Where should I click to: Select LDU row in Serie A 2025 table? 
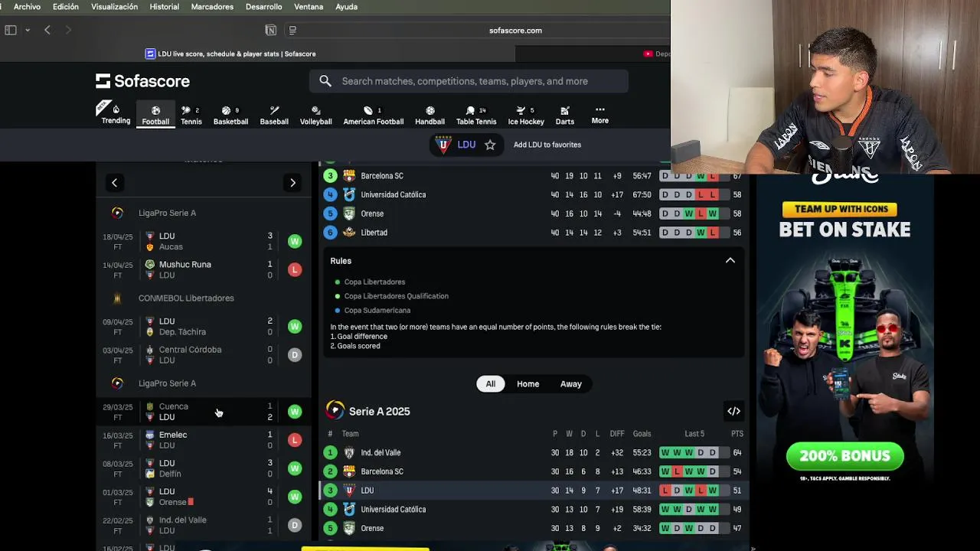point(534,491)
